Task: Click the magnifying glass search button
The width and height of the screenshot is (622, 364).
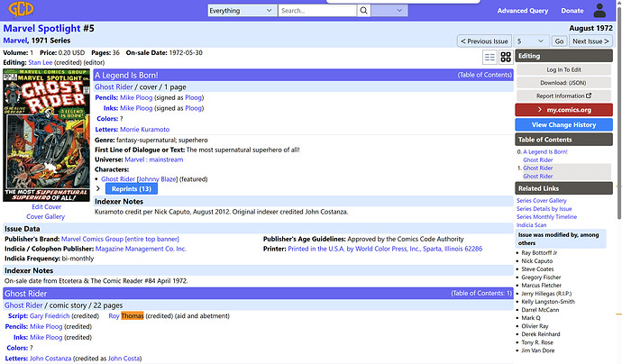Action: [363, 11]
